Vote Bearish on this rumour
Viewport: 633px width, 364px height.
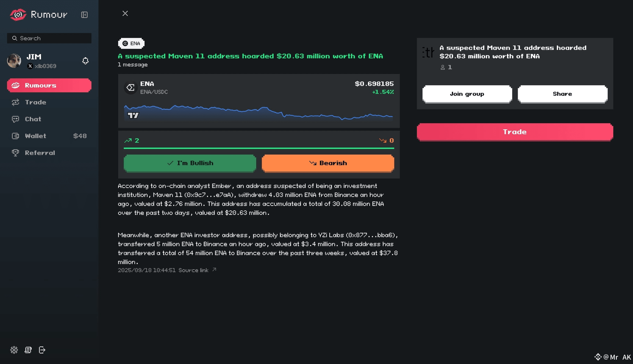click(328, 163)
